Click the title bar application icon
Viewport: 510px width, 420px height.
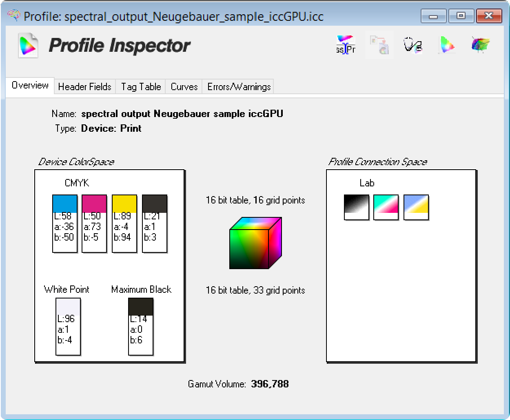click(14, 16)
